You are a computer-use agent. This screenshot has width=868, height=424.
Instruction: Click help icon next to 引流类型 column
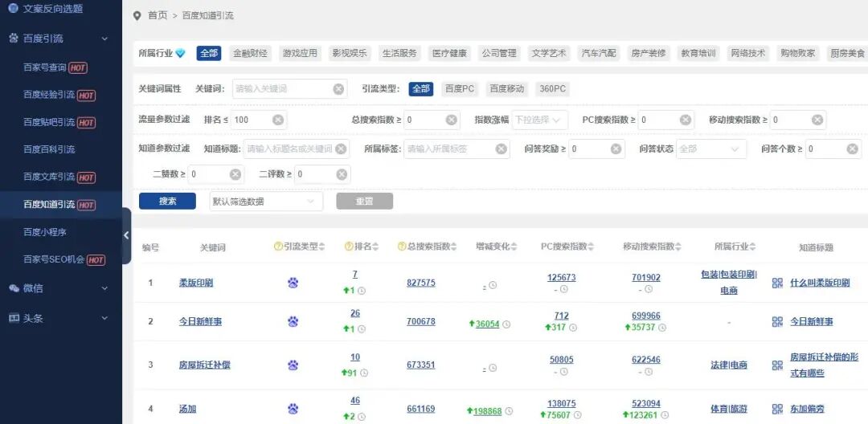pos(278,247)
